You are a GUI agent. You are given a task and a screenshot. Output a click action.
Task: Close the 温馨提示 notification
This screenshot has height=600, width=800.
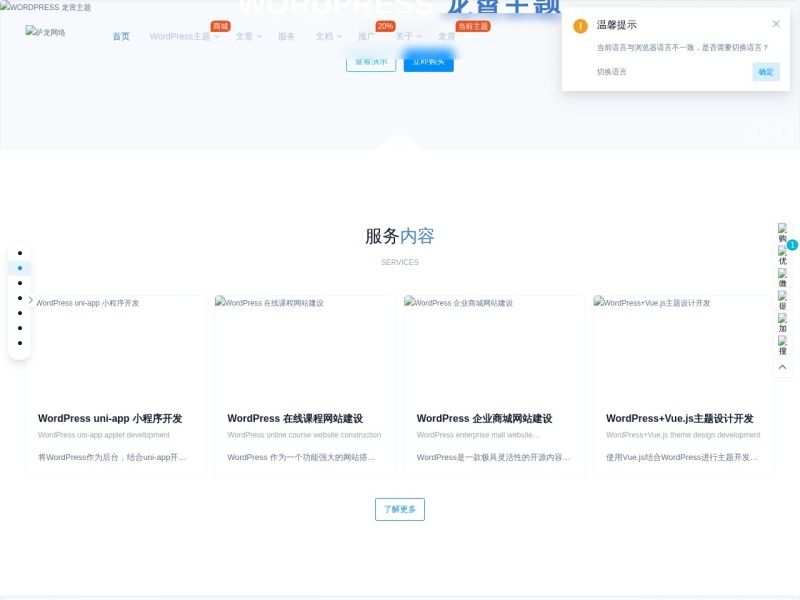click(776, 23)
